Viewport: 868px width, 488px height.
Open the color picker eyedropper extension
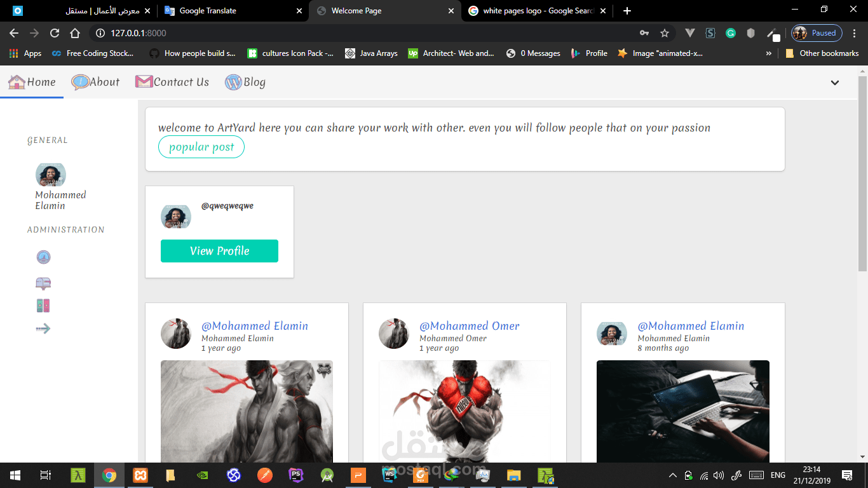coord(772,34)
